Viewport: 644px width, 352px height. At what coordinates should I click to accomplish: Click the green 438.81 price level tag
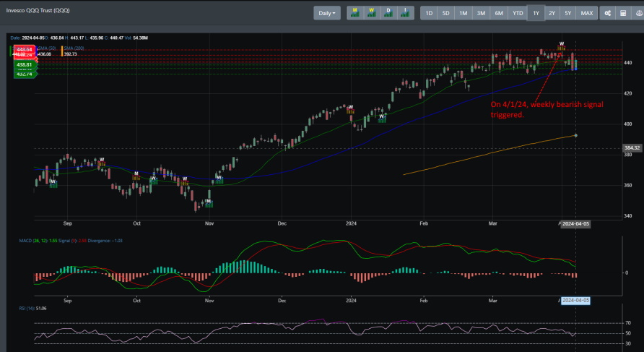click(25, 64)
